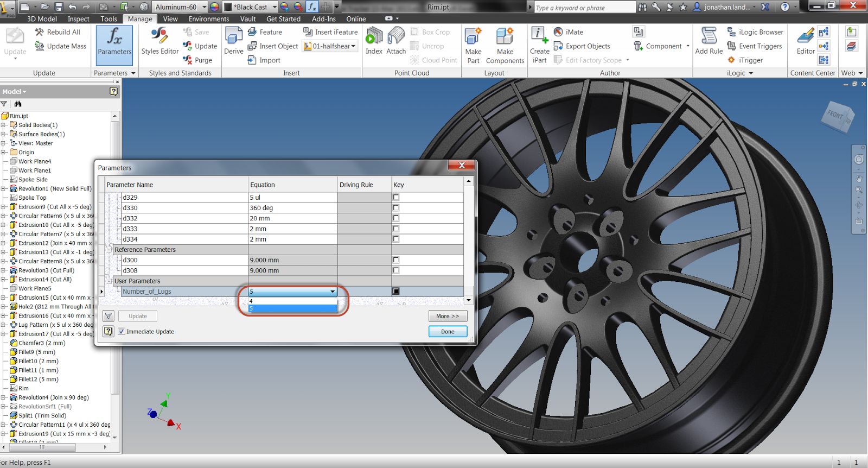Collapse the Reference Parameters group
The height and width of the screenshot is (468, 868).
[110, 250]
